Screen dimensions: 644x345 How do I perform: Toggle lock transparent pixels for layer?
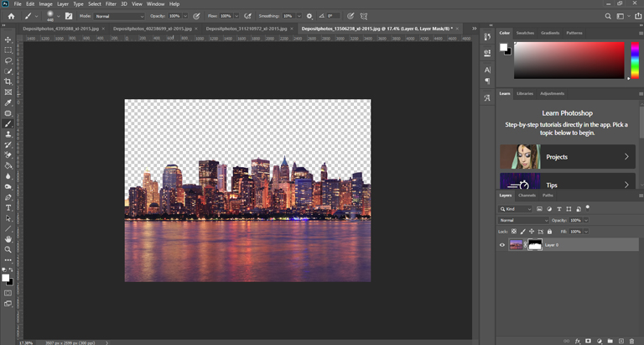[x=514, y=232]
